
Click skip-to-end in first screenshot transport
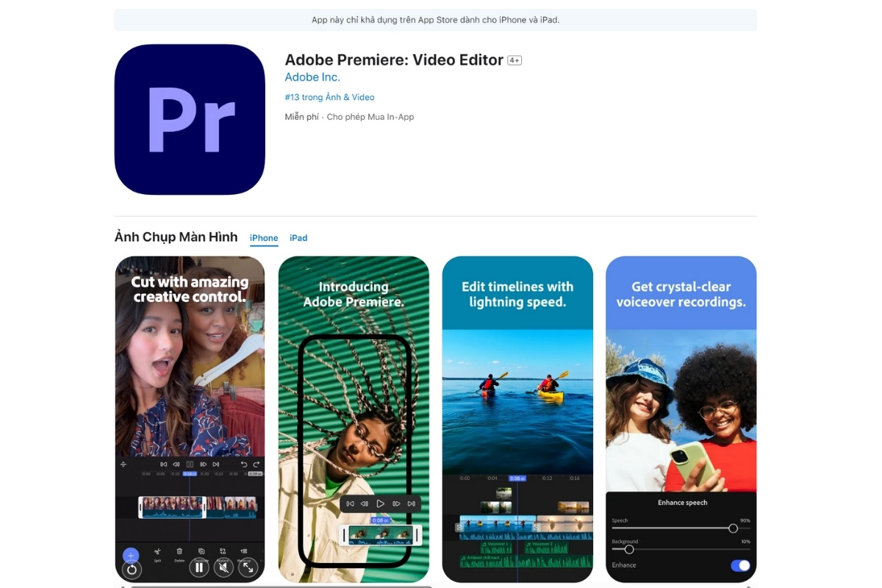pos(216,465)
